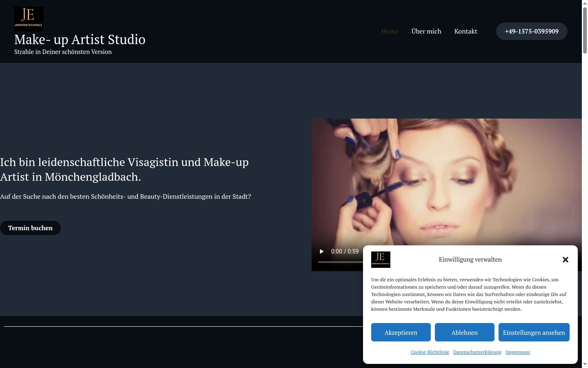This screenshot has width=588, height=368.
Task: Click the text 'Auf der Suche nach den besten'
Action: pos(125,197)
